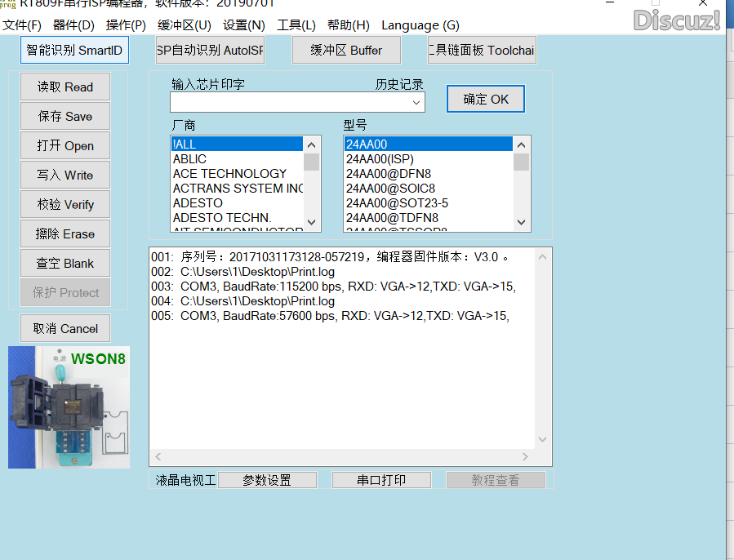Screen dimensions: 734x560
Task: Start chip verification with 校验 Verify
Action: coord(65,204)
